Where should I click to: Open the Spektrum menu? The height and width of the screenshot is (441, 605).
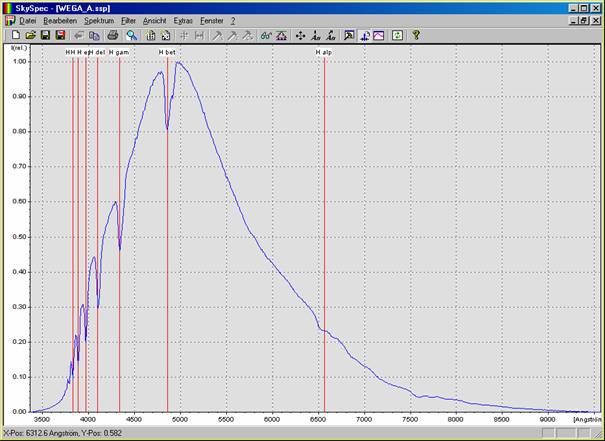coord(98,20)
